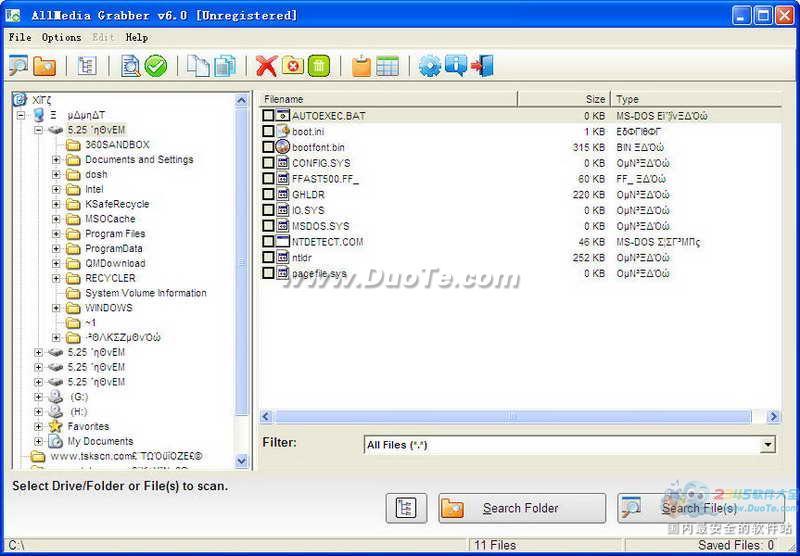Click the folder tree vertical scrollbar thumb

[241, 262]
